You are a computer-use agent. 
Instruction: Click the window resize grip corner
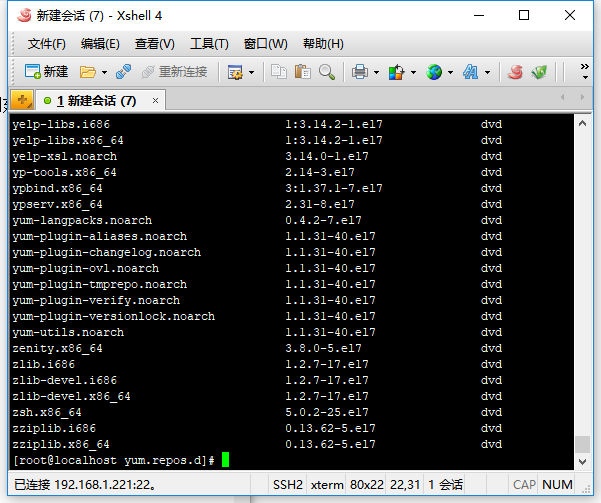click(586, 489)
